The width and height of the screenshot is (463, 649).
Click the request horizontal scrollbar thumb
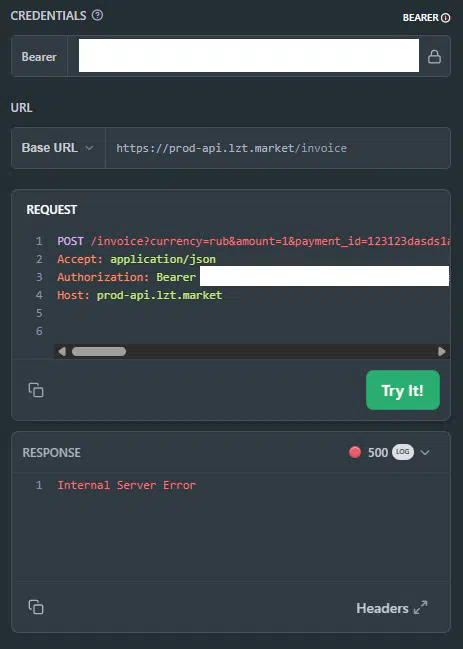point(99,351)
